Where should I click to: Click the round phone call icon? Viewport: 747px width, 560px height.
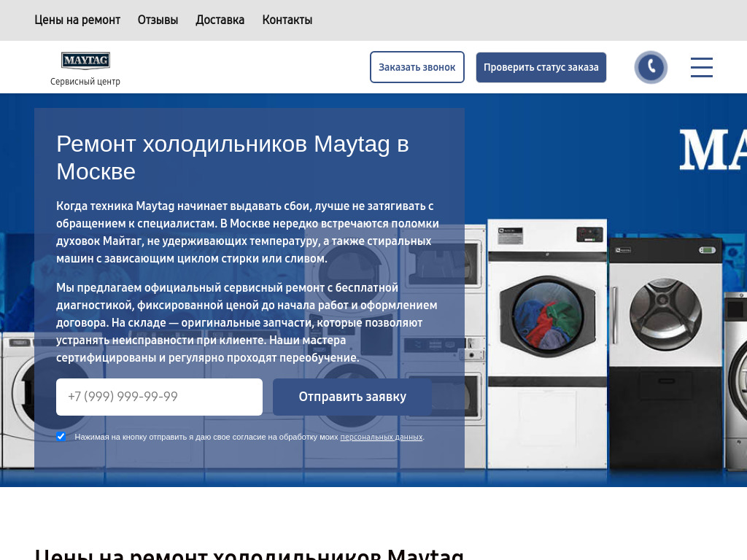point(651,67)
